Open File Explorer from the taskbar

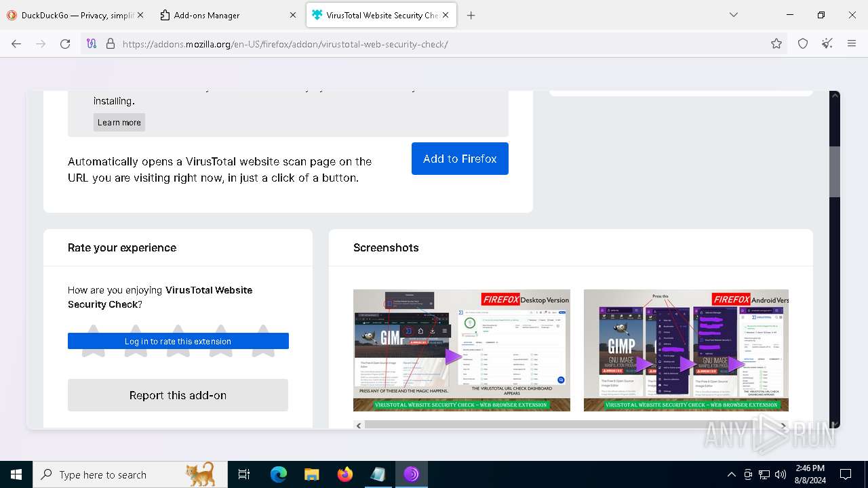click(x=311, y=474)
